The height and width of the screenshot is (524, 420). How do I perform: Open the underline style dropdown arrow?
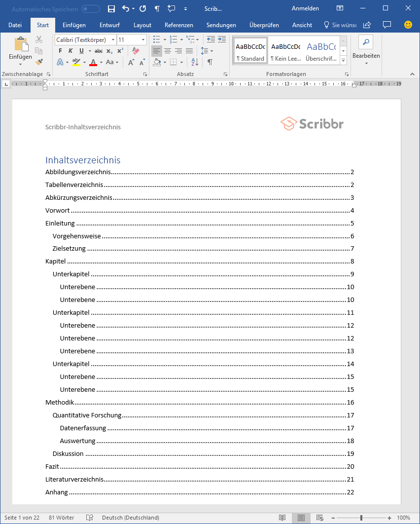90,51
